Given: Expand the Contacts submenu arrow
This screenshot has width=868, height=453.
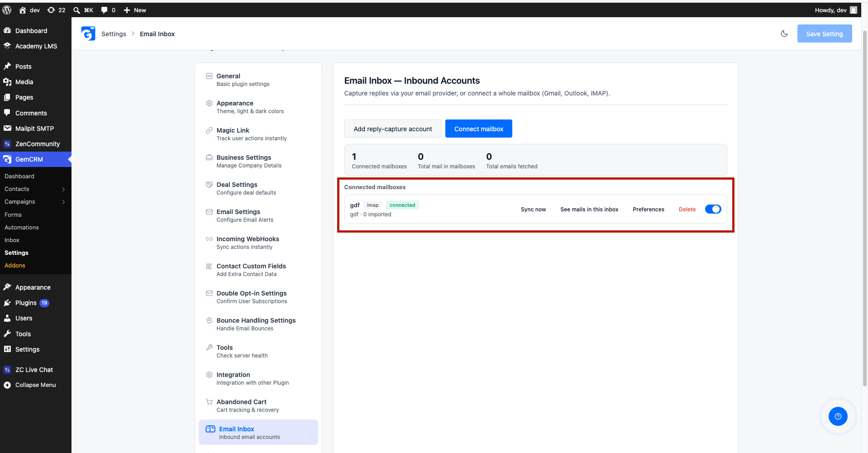Looking at the screenshot, I should [63, 189].
